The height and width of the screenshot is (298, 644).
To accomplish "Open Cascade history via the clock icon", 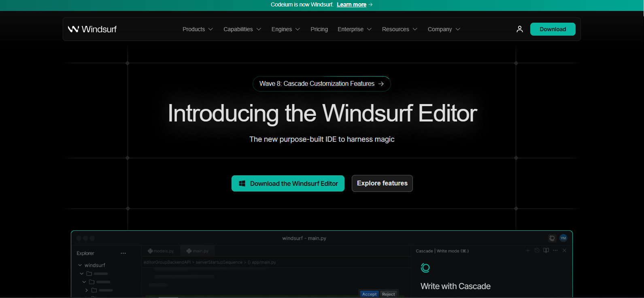I will (537, 251).
